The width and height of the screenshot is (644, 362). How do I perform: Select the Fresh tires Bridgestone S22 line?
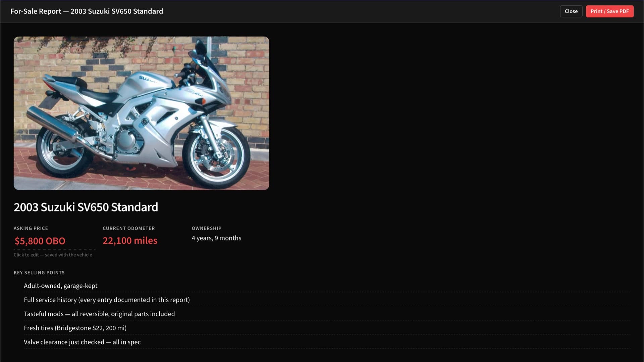327,328
